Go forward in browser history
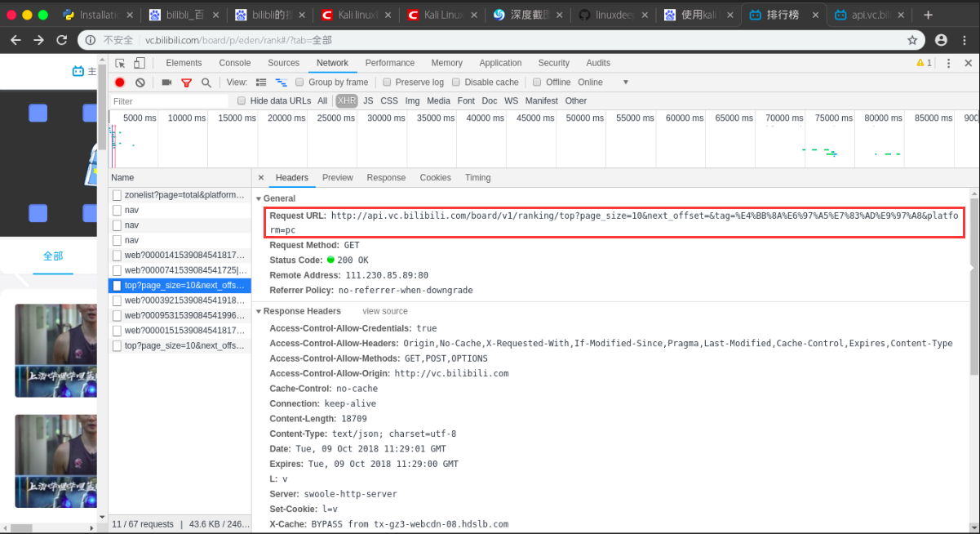This screenshot has height=534, width=980. pos(38,40)
